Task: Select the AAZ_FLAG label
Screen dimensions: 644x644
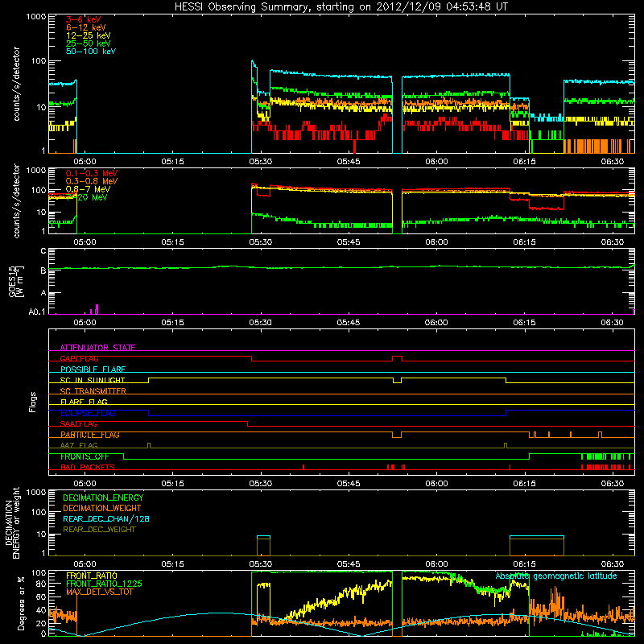Action: tap(79, 446)
